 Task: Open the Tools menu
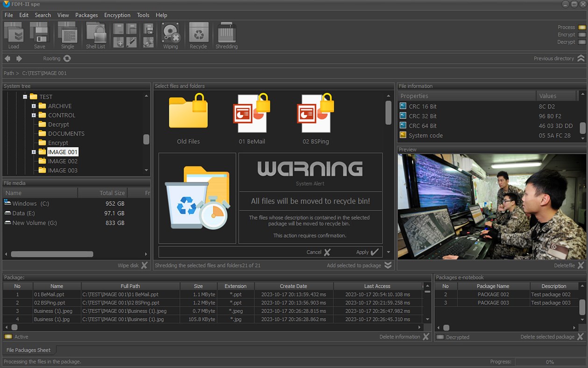click(x=143, y=15)
